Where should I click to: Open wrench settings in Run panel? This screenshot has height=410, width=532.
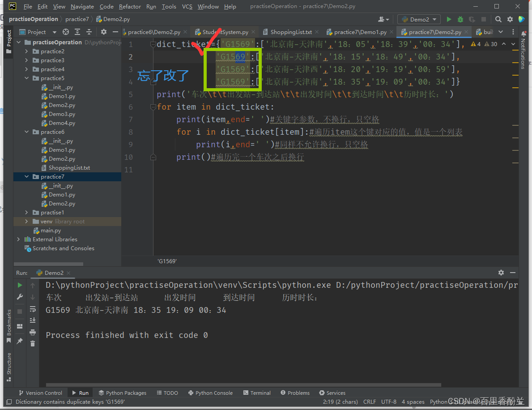[x=20, y=297]
